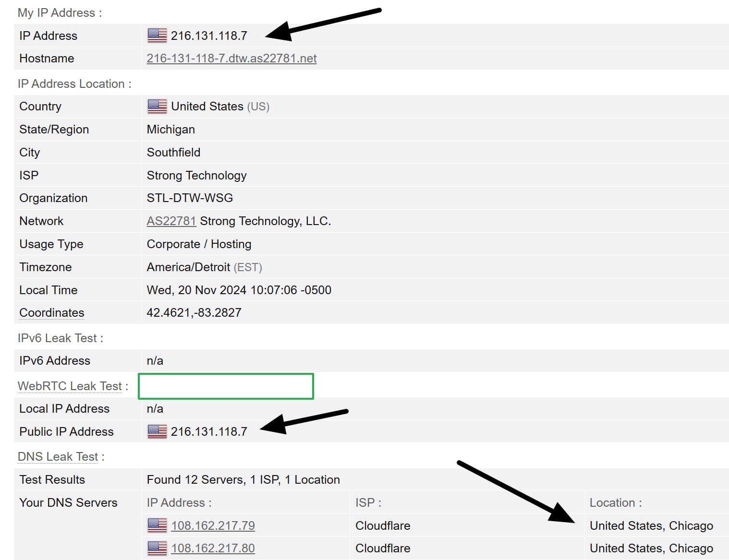The image size is (729, 560).
Task: Open the AS22781 network link
Action: (171, 221)
